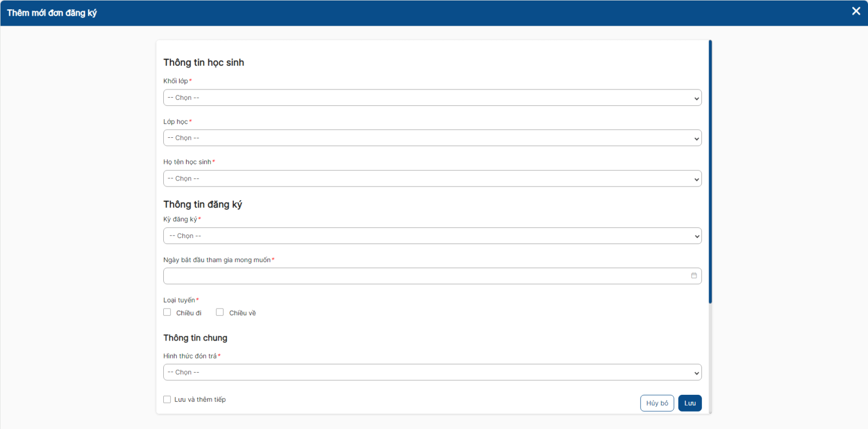The height and width of the screenshot is (429, 868).
Task: Click the chevron arrow on Khối lớp field
Action: tap(697, 98)
